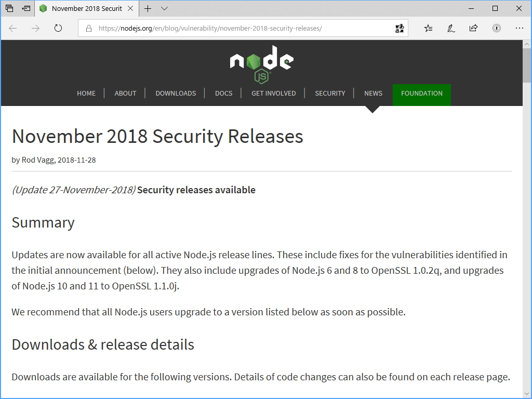The image size is (532, 399).
Task: Go to the DOWNLOADS nav item
Action: point(176,94)
